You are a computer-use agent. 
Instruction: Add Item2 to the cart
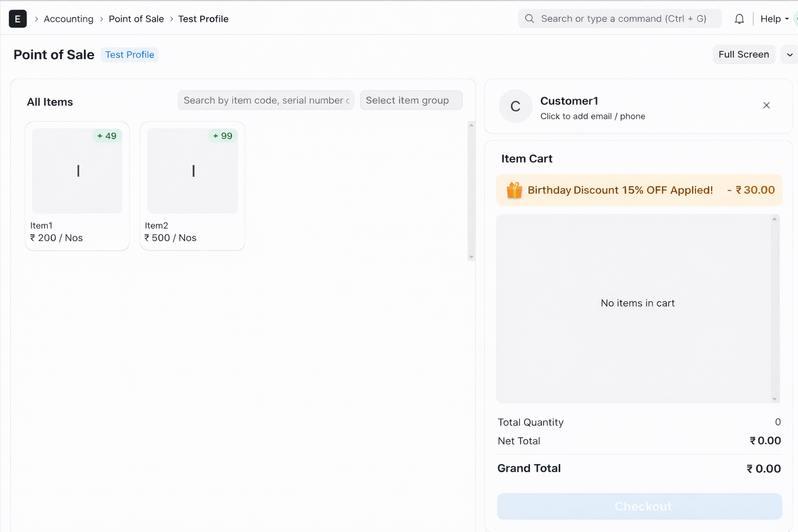[192, 186]
